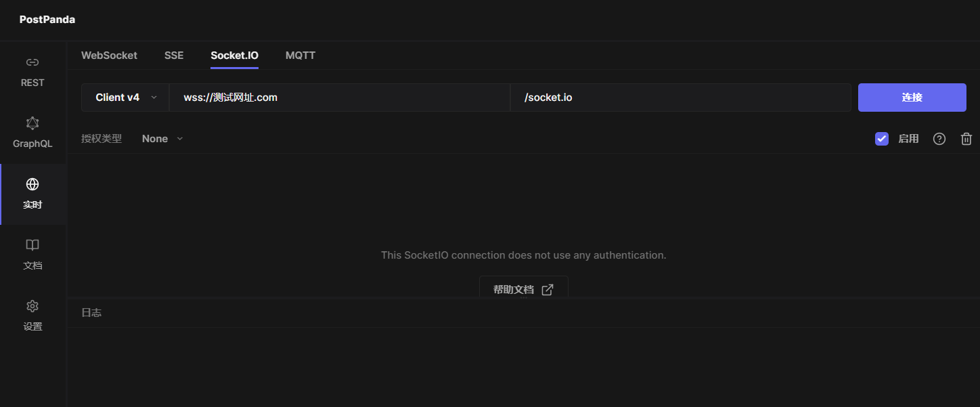Expand the 授权类型 None dropdown
Viewport: 980px width, 407px height.
tap(162, 138)
